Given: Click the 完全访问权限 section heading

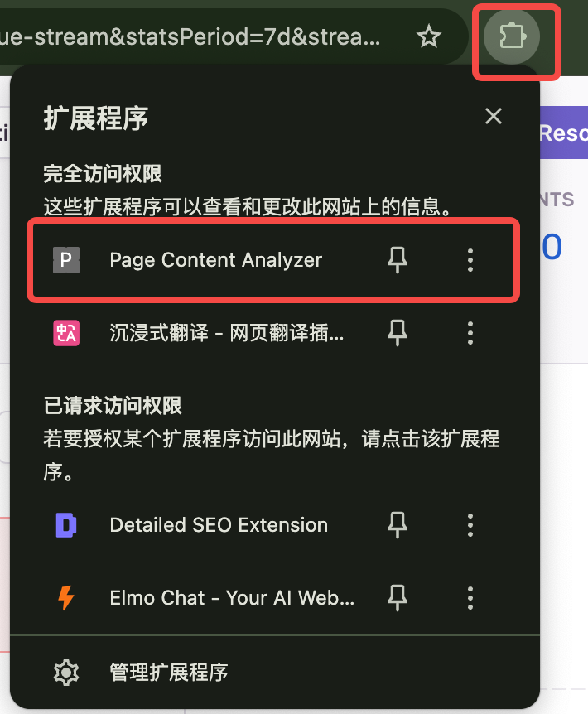Looking at the screenshot, I should [x=103, y=173].
